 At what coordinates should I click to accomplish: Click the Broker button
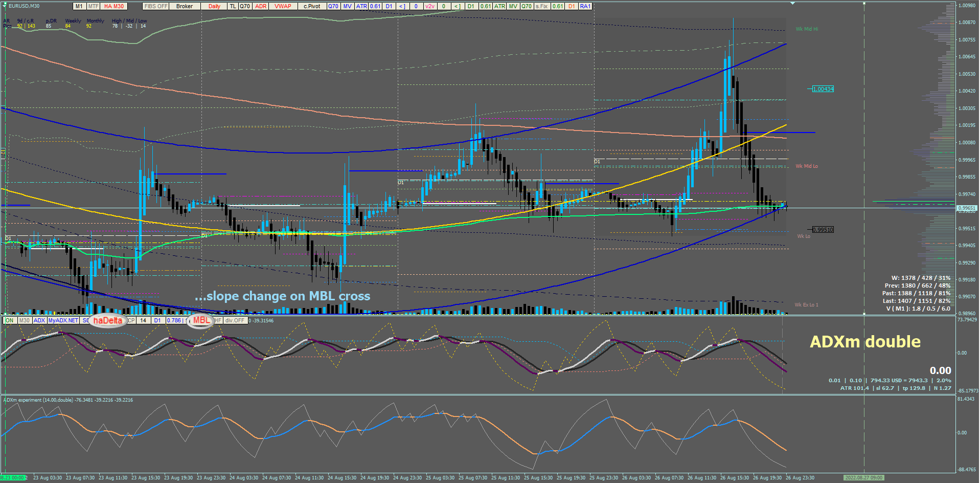[x=185, y=6]
